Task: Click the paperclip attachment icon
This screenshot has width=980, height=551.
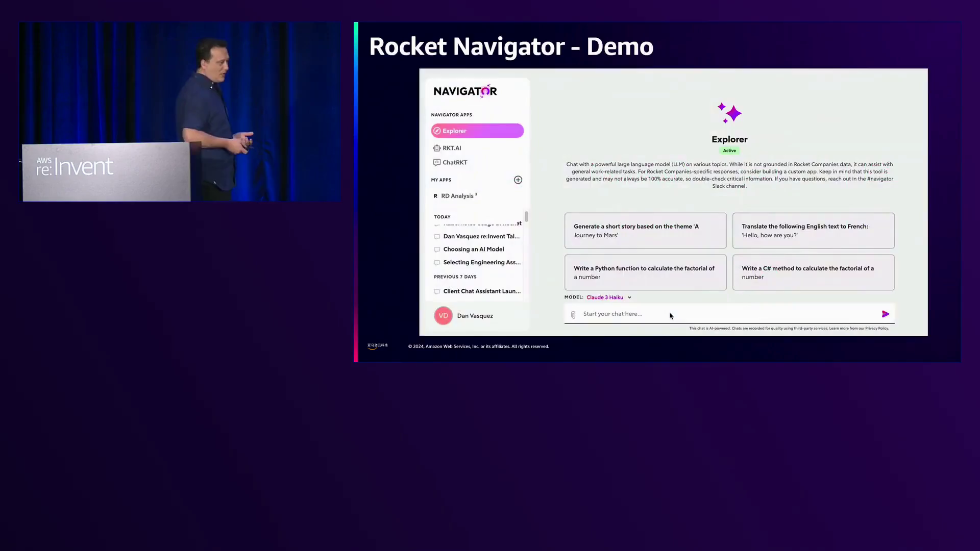Action: coord(573,315)
